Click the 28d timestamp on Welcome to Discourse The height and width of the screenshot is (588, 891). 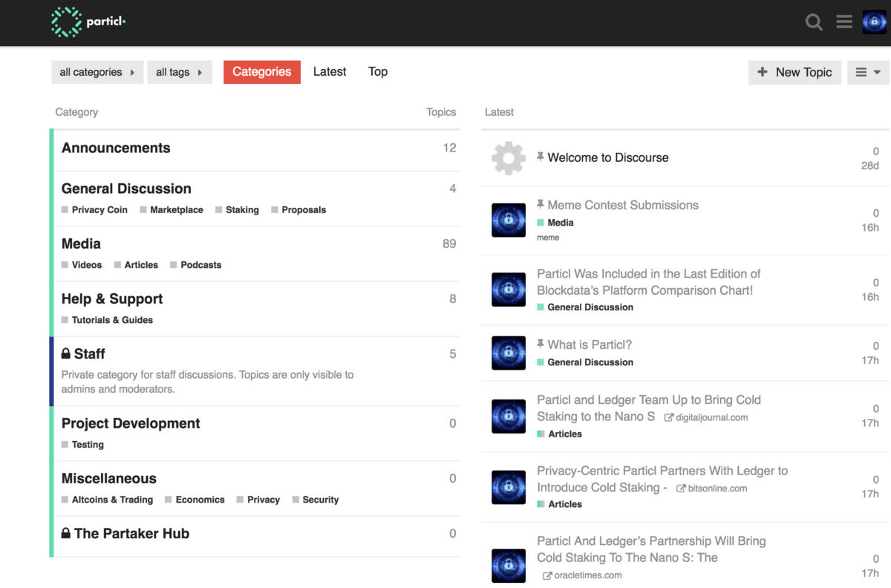869,166
